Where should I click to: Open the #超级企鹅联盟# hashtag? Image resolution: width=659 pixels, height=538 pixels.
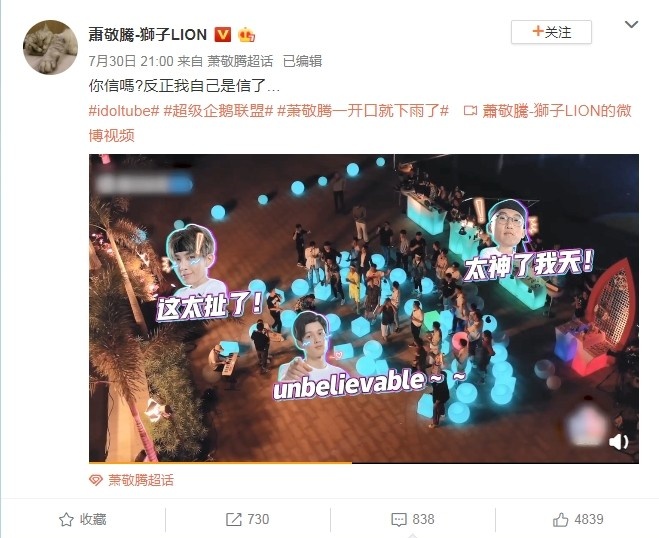(219, 111)
